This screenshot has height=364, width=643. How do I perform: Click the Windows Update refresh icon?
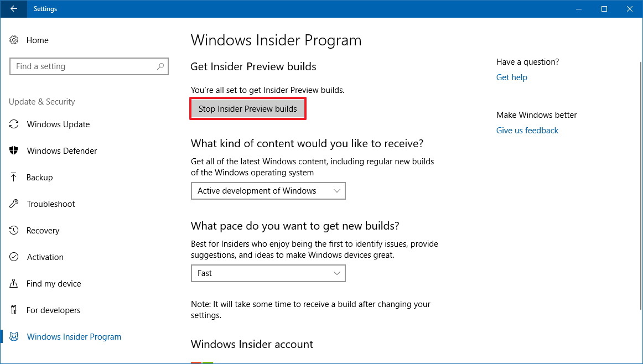(x=14, y=124)
